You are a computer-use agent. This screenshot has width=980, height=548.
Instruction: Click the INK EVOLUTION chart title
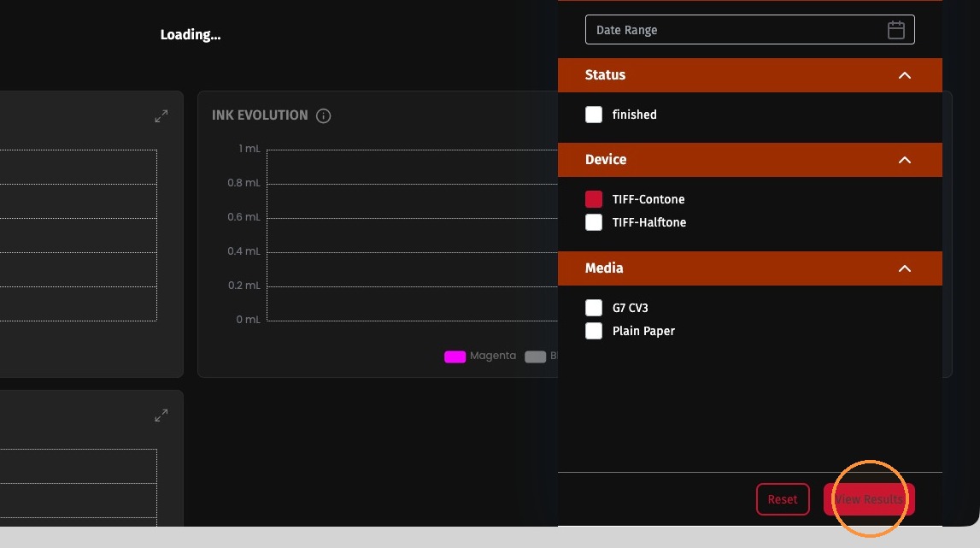coord(260,115)
